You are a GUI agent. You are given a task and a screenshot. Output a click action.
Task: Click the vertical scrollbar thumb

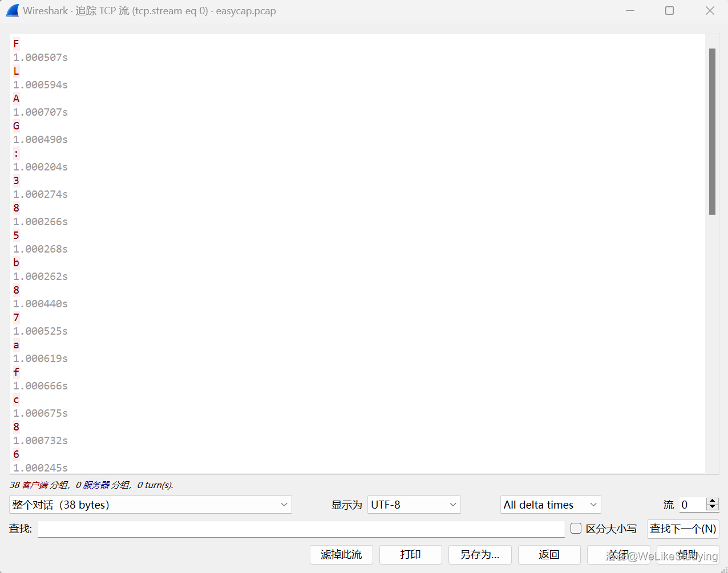click(712, 131)
